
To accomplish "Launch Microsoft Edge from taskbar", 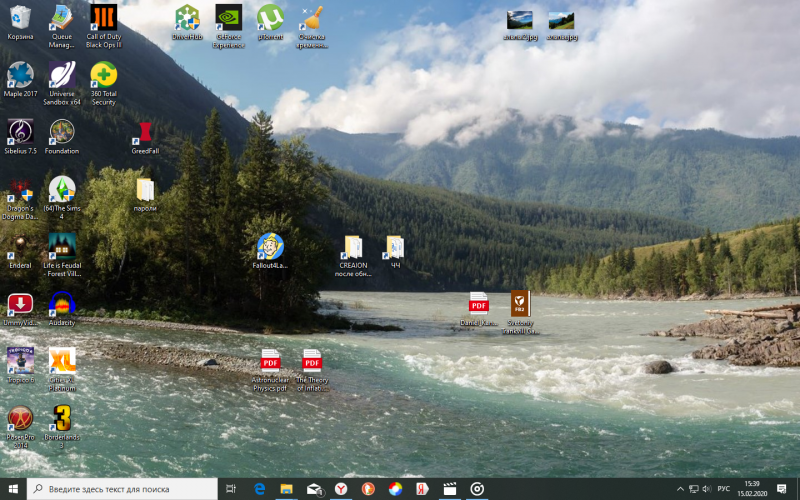I will click(x=260, y=489).
